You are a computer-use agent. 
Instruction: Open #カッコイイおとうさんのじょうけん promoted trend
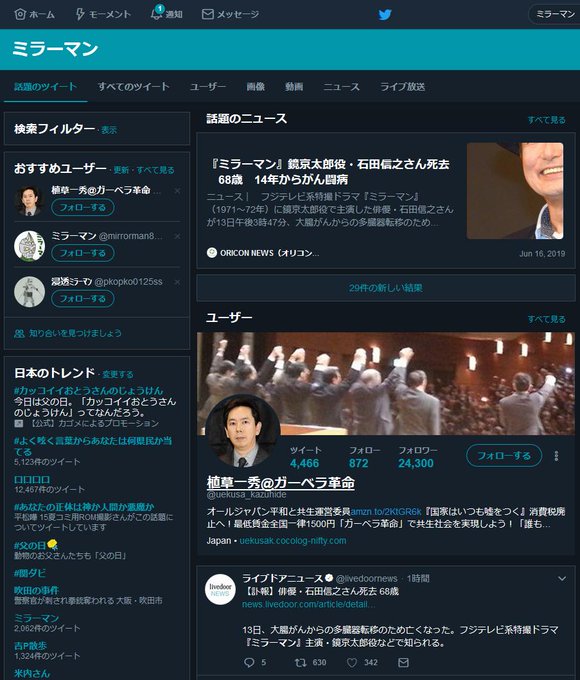88,390
